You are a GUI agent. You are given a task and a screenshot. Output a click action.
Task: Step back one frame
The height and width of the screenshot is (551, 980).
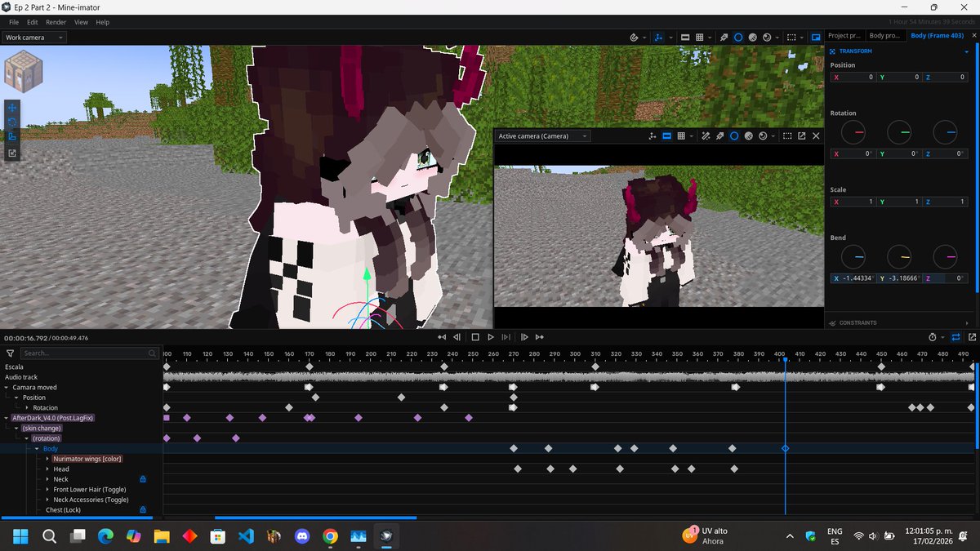457,337
